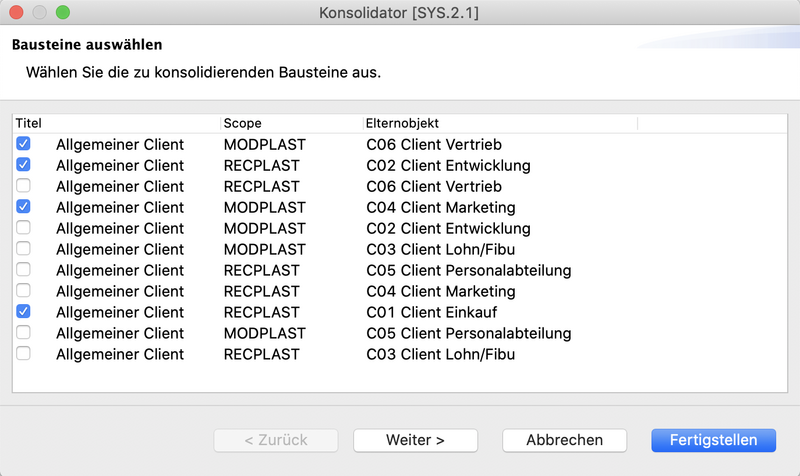Select 'C05 Client Personalabteilung' in the MODPLAST row
Image resolution: width=800 pixels, height=476 pixels.
pos(469,333)
